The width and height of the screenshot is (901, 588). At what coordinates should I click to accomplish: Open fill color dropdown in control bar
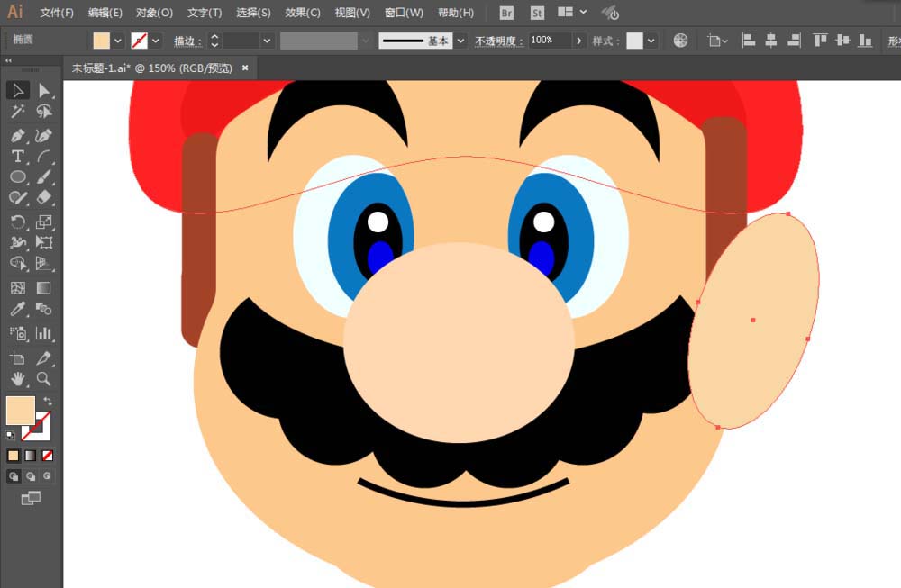(x=118, y=41)
